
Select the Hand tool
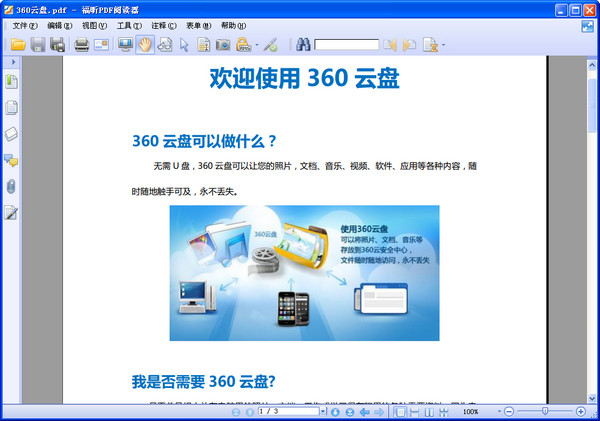point(145,45)
